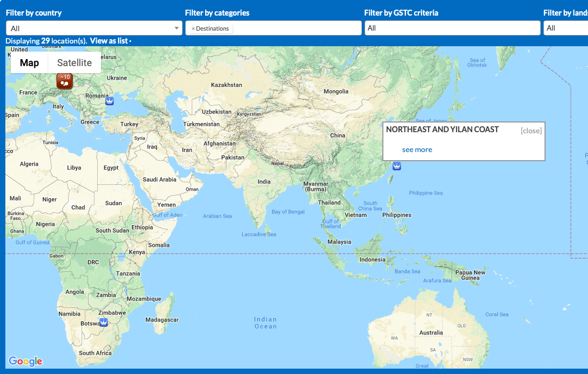Click the South Africa label

click(x=95, y=353)
